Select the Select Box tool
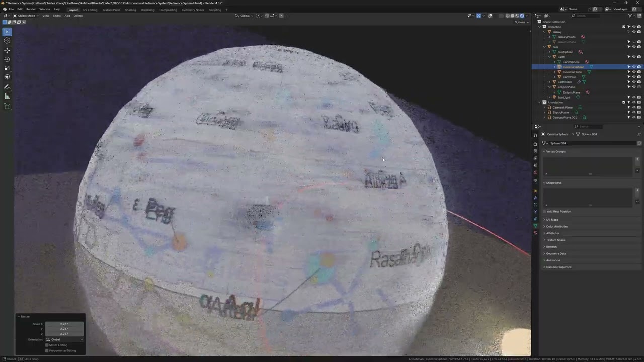The image size is (644, 362). (x=7, y=32)
